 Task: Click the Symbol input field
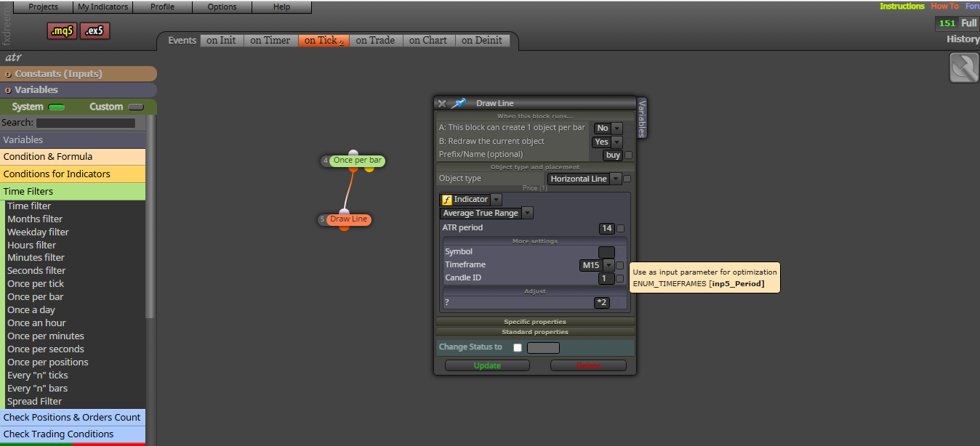[x=606, y=252]
